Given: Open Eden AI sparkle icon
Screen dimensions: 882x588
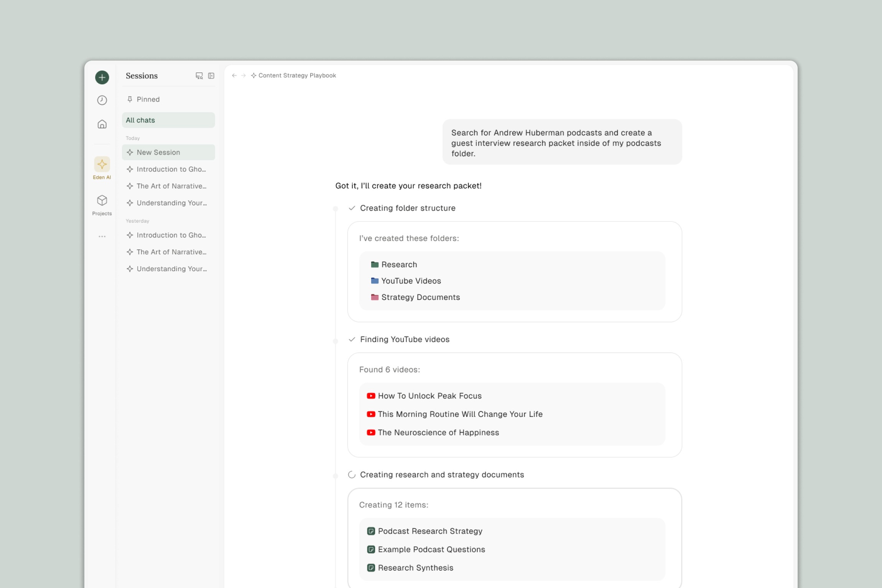Looking at the screenshot, I should click(102, 165).
